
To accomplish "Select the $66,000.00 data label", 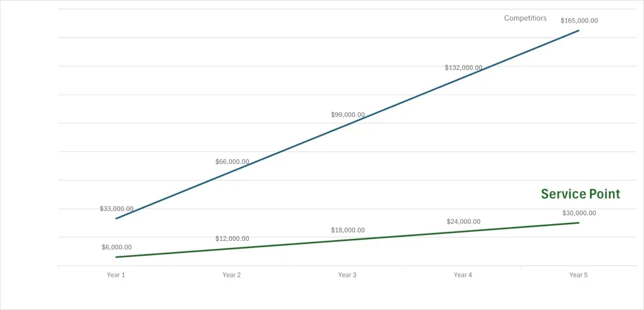I will (x=232, y=162).
